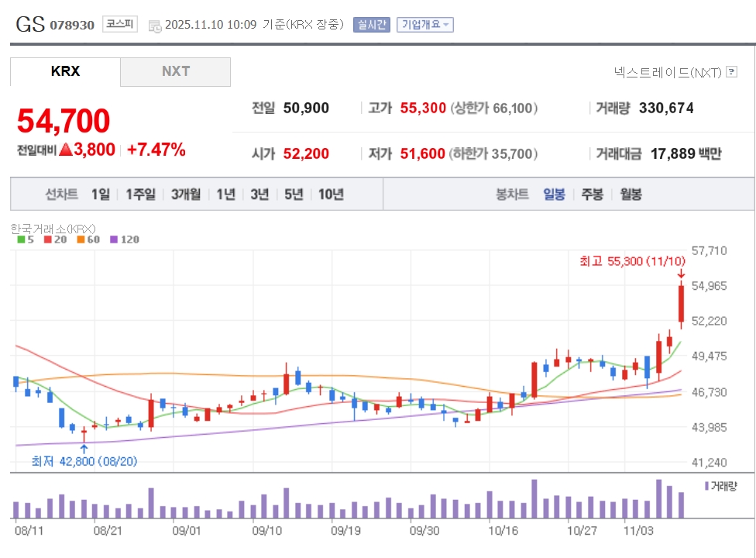Screen dimensions: 756x558
Task: Switch to 월봉 monthly candle chart
Action: point(631,194)
